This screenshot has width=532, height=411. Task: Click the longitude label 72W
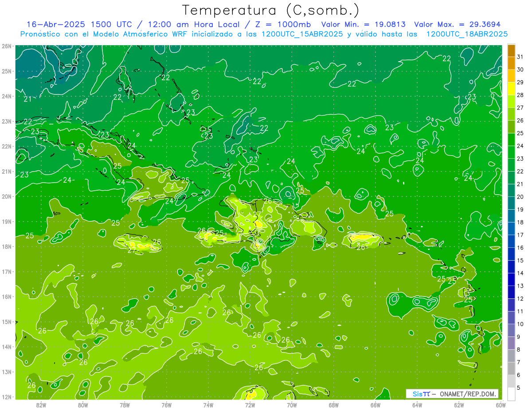pos(250,405)
